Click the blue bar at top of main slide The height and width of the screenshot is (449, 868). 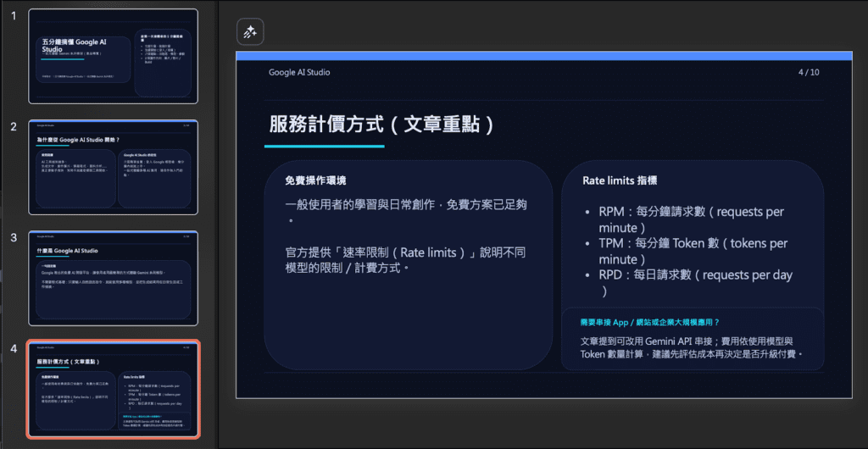542,56
